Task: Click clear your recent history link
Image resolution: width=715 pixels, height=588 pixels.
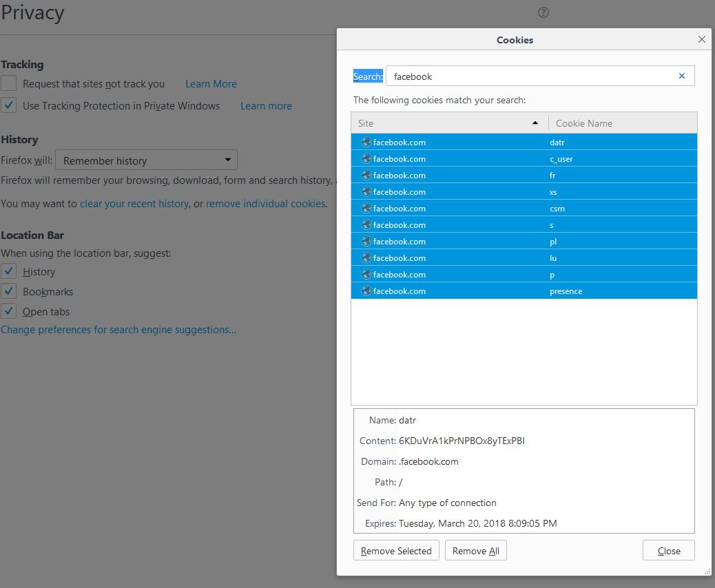Action: click(x=134, y=204)
